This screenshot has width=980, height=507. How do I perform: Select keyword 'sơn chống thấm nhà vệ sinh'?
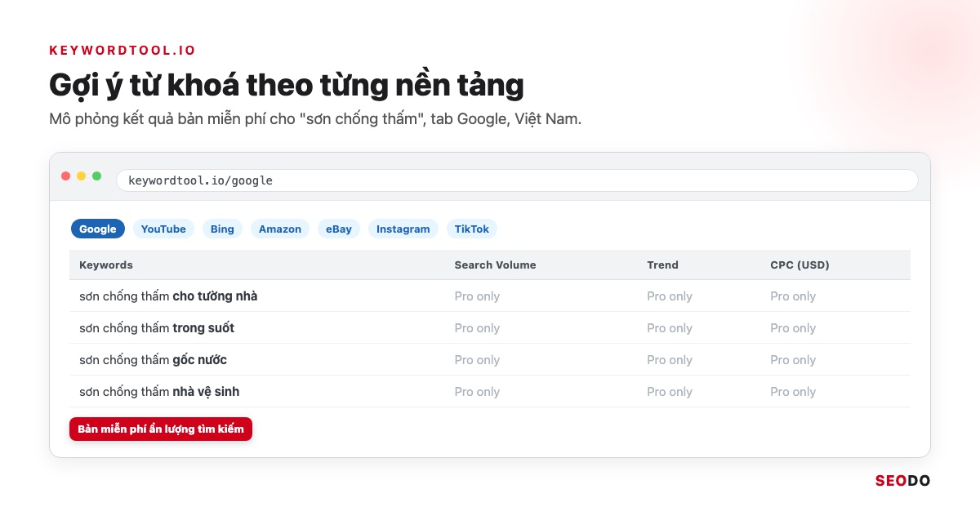(x=159, y=392)
